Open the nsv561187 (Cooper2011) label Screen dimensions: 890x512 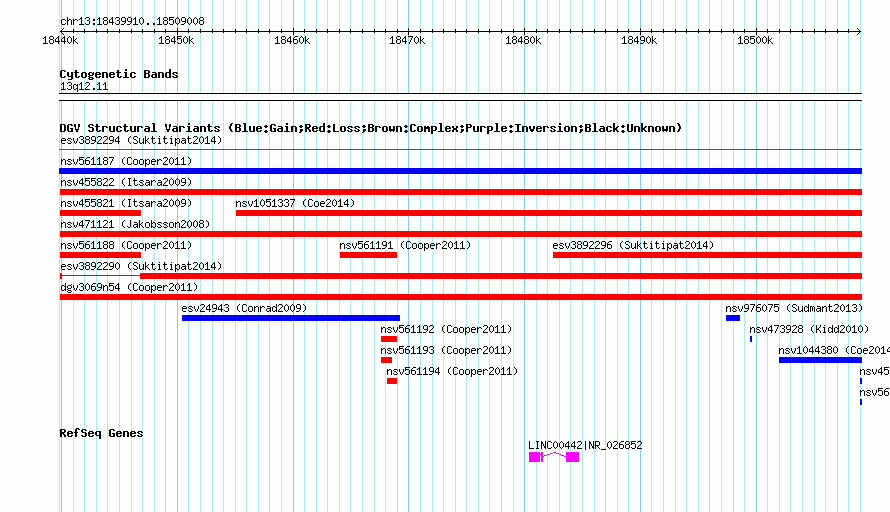(126, 161)
